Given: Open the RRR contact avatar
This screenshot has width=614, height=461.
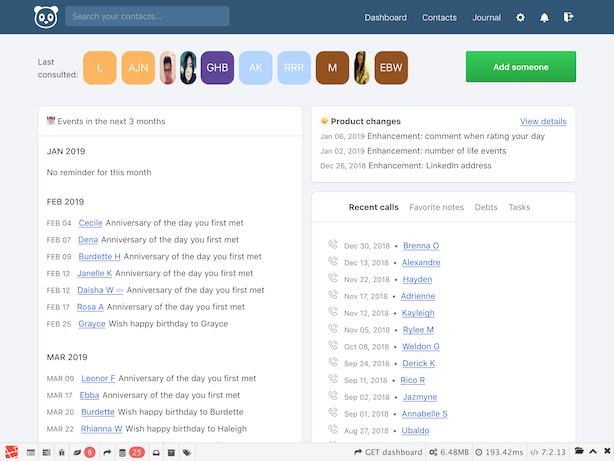Looking at the screenshot, I should (x=294, y=68).
